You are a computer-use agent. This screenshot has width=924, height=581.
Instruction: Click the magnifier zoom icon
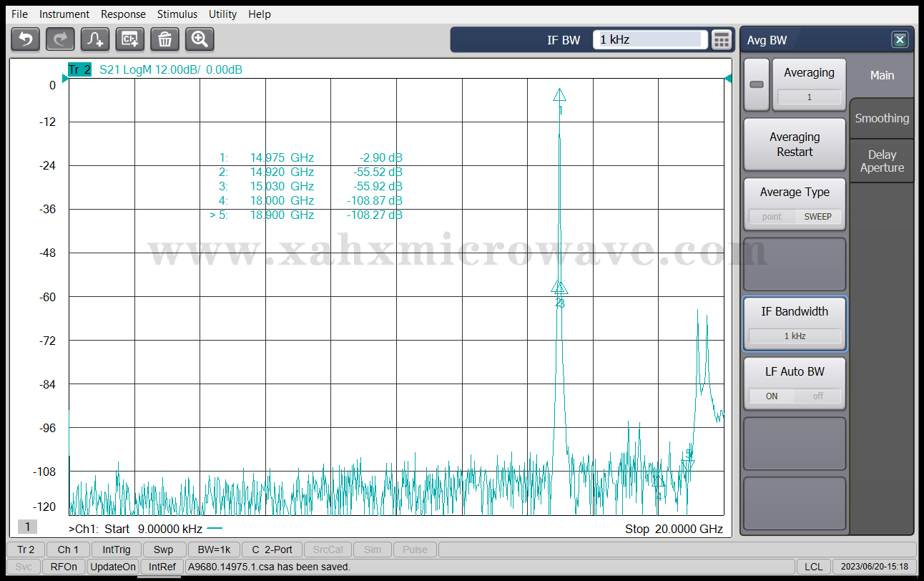tap(200, 39)
